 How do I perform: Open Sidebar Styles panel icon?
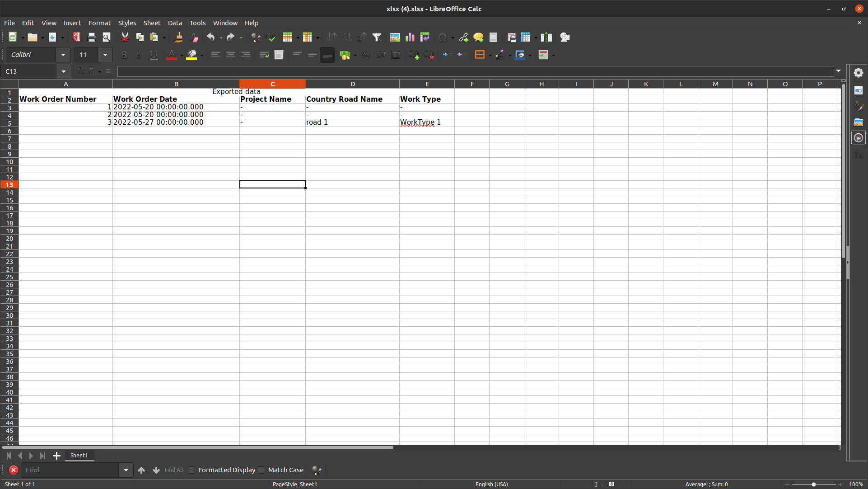point(859,106)
